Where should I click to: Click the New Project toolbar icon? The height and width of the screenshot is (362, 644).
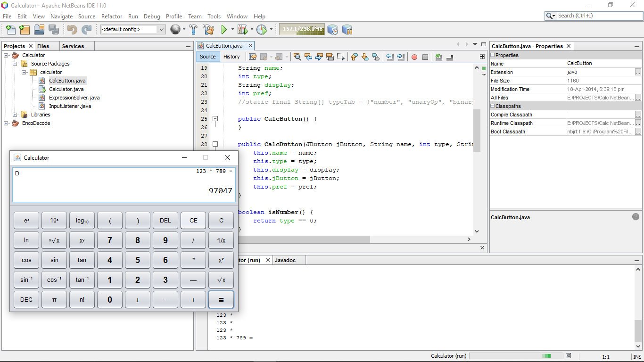pos(25,30)
